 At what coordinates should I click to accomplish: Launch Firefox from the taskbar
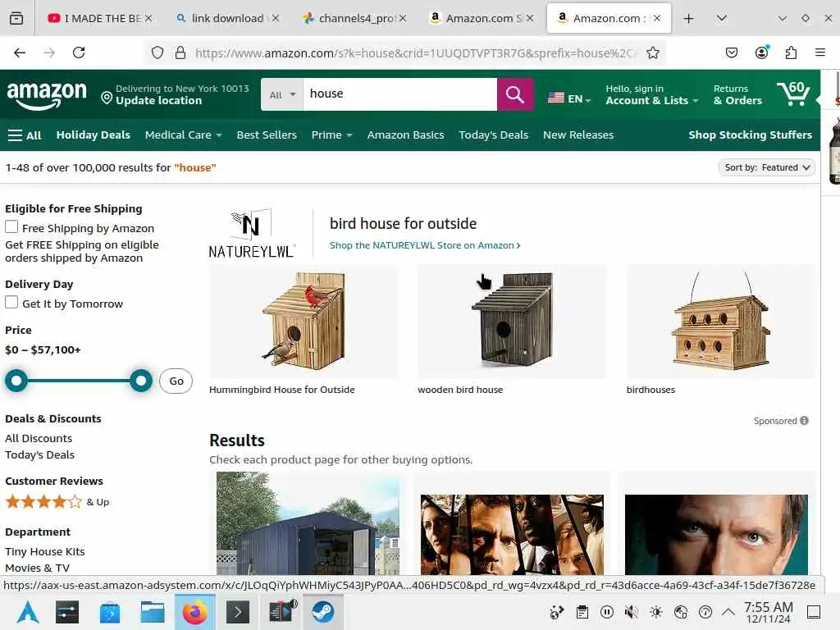[195, 612]
